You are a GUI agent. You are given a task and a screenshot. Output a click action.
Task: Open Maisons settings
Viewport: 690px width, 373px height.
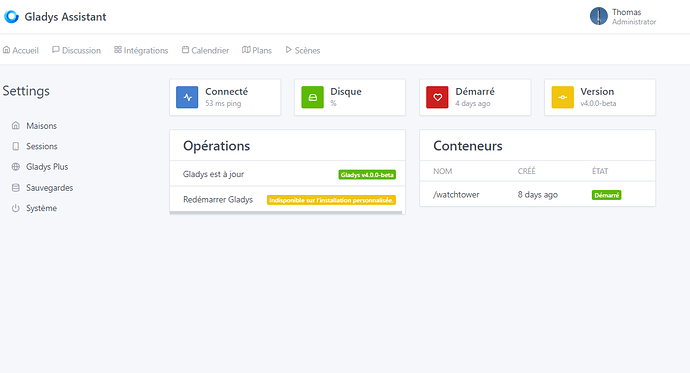point(41,126)
